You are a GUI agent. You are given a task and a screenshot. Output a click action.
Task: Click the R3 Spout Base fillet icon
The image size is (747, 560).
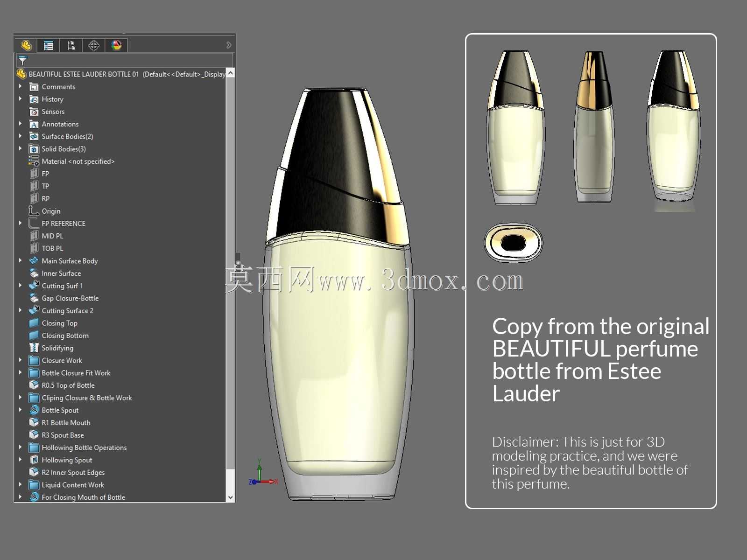point(34,435)
